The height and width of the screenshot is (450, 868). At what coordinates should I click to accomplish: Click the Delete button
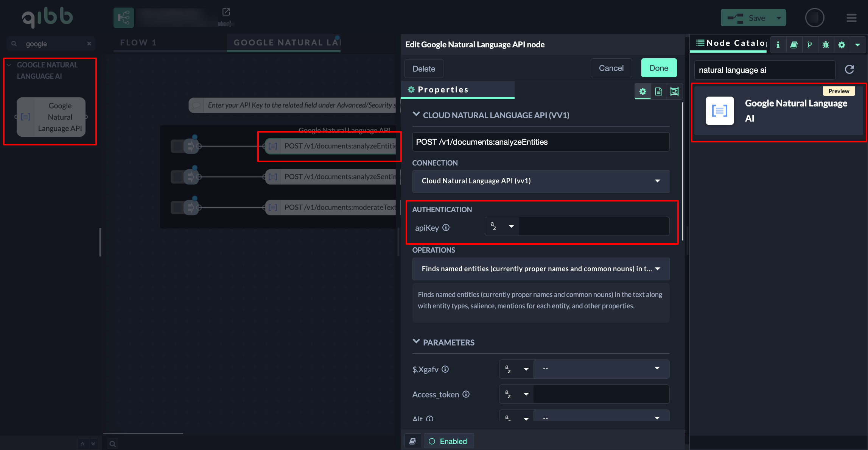click(424, 69)
